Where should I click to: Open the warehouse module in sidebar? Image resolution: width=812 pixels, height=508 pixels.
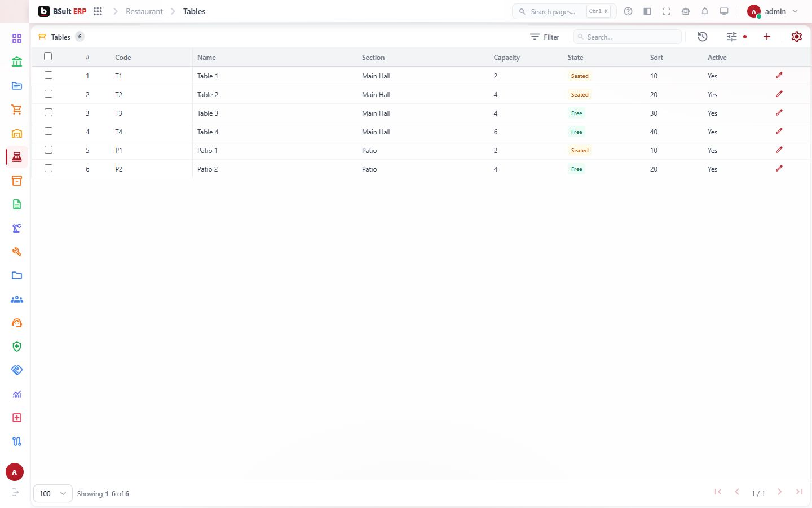17,133
